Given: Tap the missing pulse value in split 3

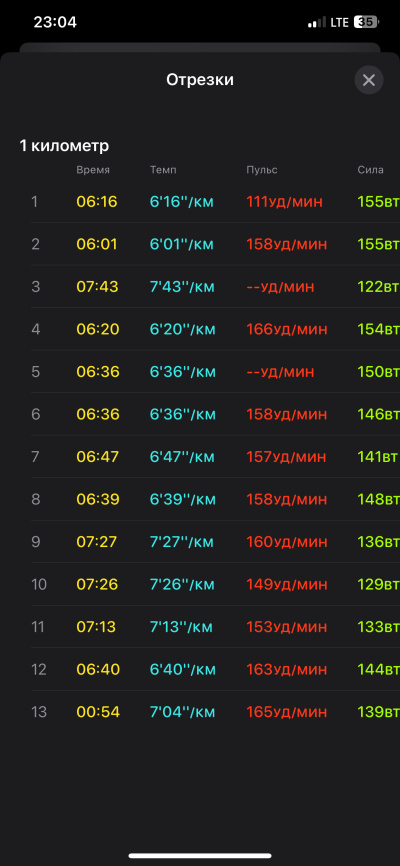Looking at the screenshot, I should (280, 287).
